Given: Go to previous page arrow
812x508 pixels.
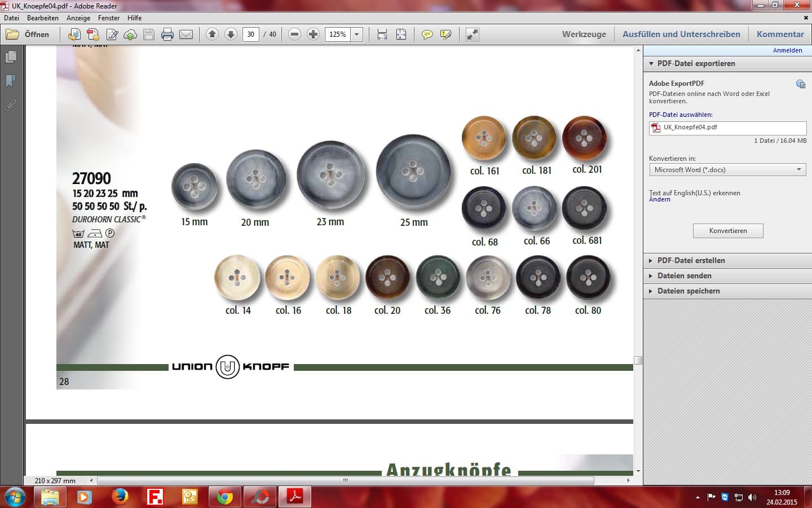Looking at the screenshot, I should [212, 34].
